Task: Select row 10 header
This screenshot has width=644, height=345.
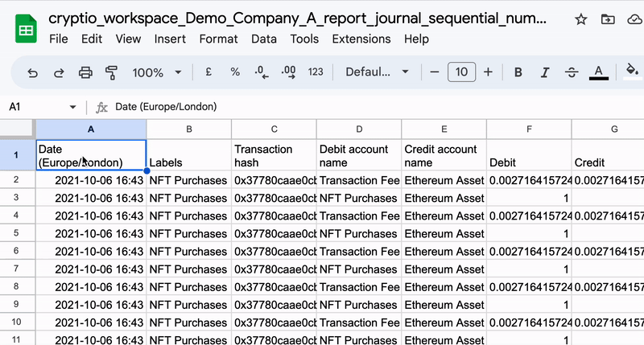Action: [16, 322]
